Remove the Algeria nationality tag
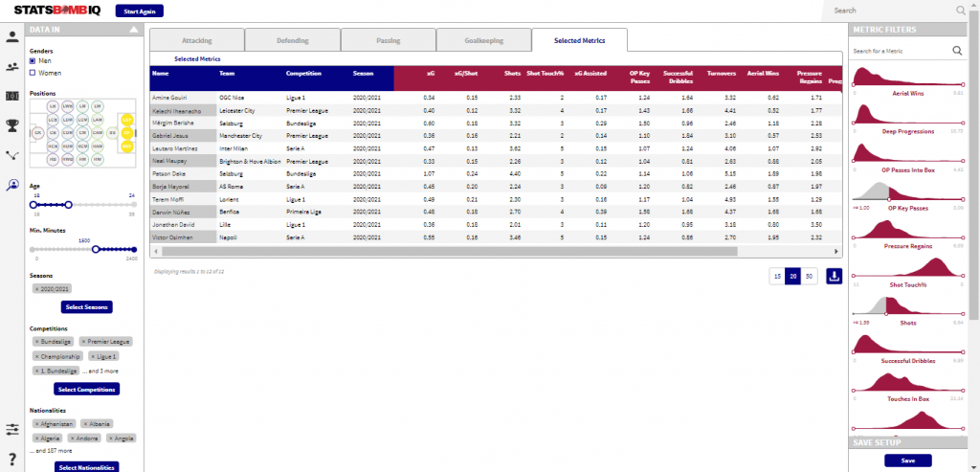 [37, 438]
